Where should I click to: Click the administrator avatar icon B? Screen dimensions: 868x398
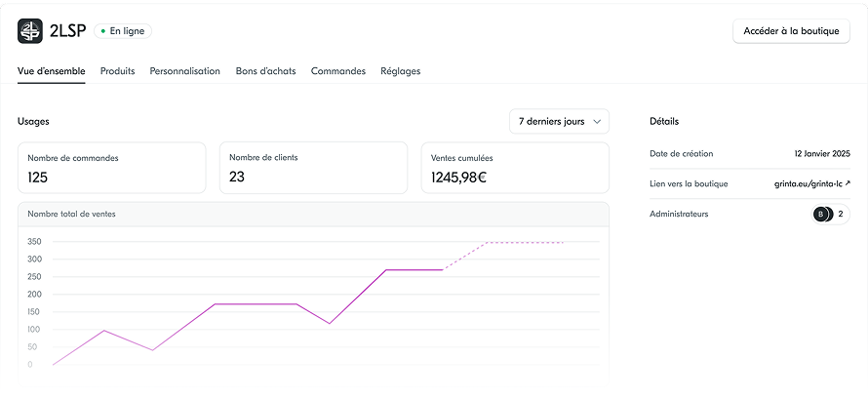[820, 214]
